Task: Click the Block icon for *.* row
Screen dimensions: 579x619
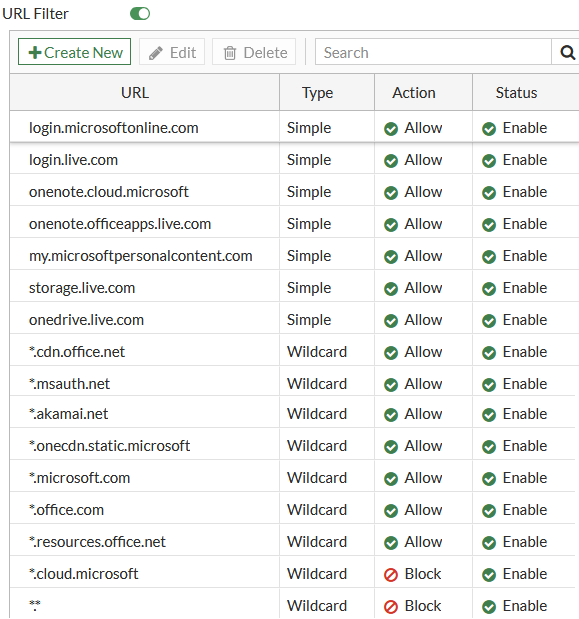Action: click(391, 607)
